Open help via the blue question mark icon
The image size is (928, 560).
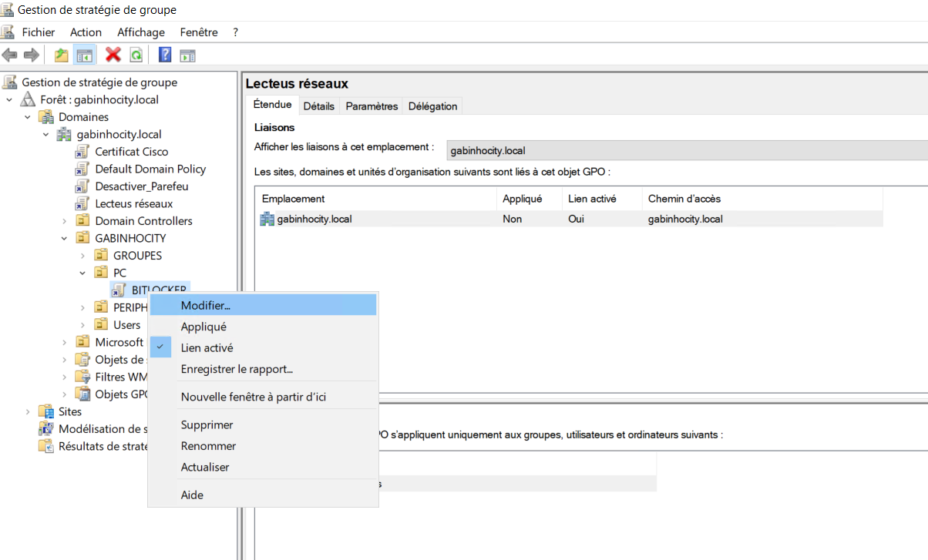click(x=163, y=55)
